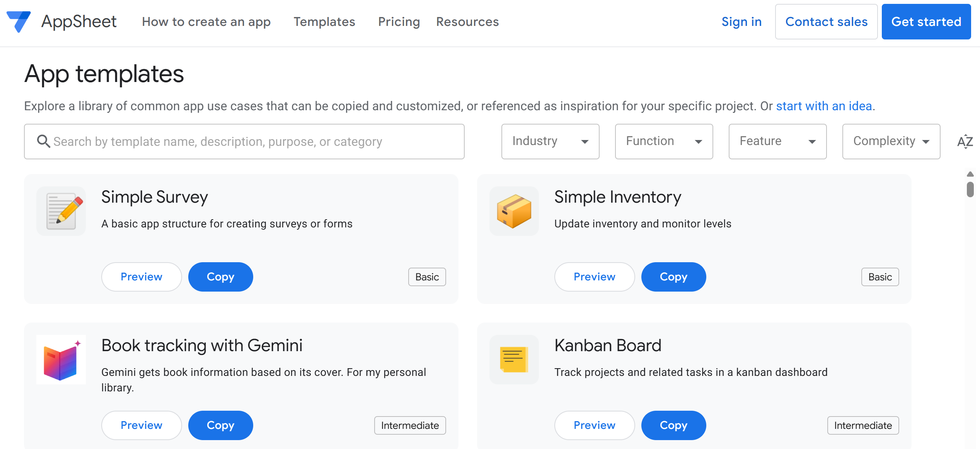
Task: Open the How to create an app menu
Action: click(x=206, y=22)
